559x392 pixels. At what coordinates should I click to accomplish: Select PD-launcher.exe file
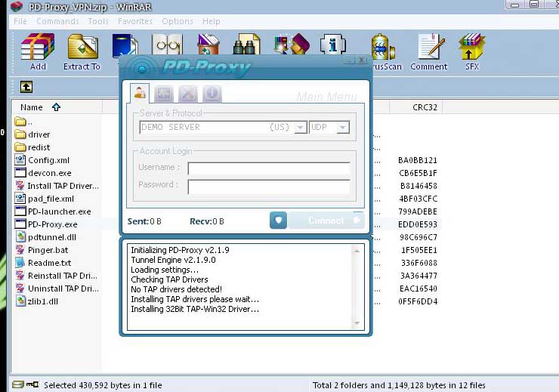[53, 211]
